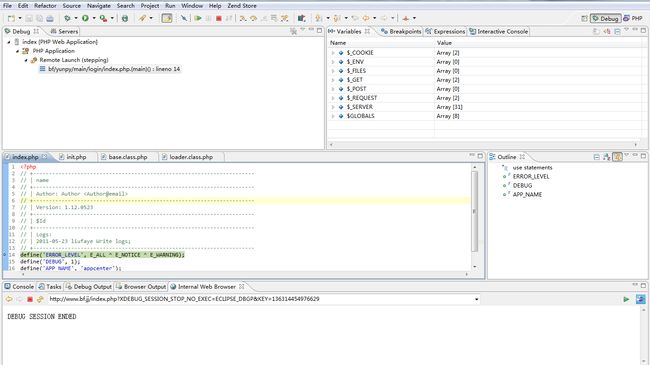This screenshot has width=650, height=365.
Task: Click the Show Type Names icon in Variables view
Action: [x=597, y=31]
